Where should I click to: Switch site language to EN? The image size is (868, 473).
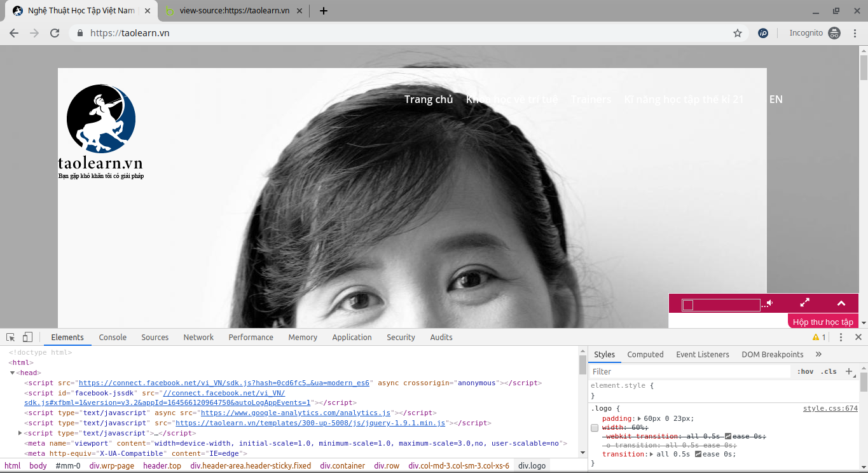776,99
